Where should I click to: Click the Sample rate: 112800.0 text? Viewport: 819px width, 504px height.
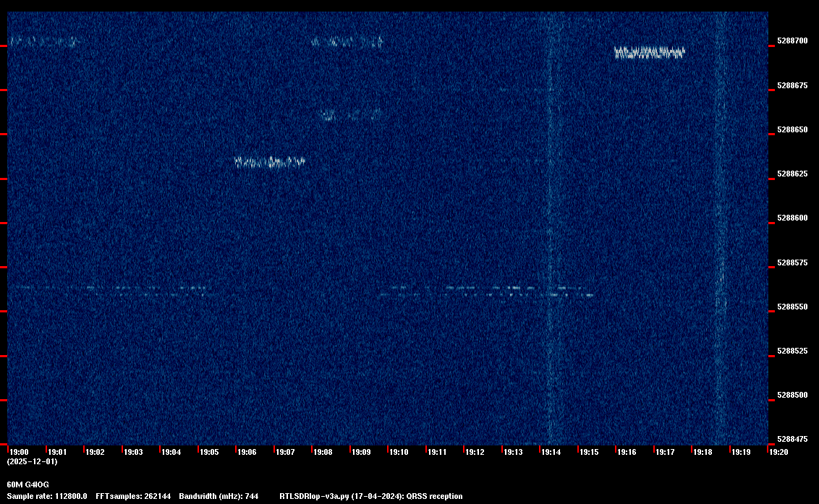pos(47,496)
